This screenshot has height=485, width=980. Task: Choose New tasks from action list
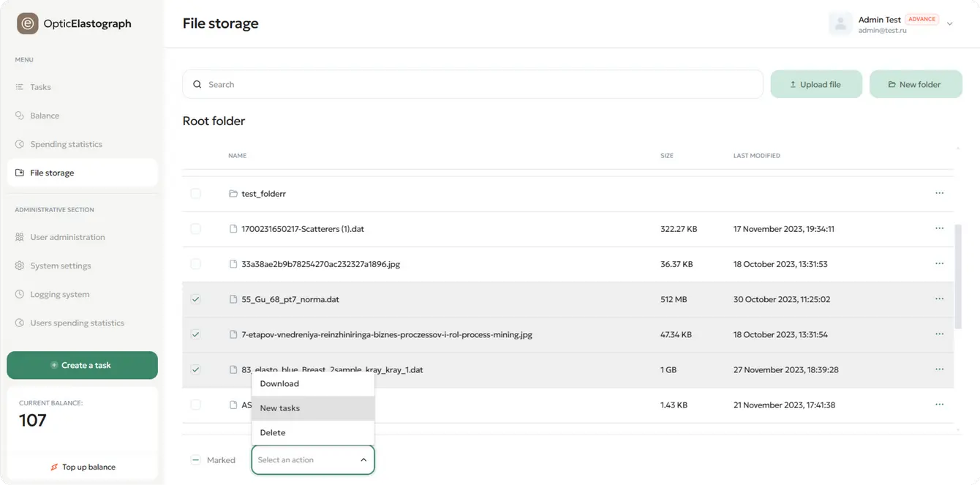tap(280, 408)
